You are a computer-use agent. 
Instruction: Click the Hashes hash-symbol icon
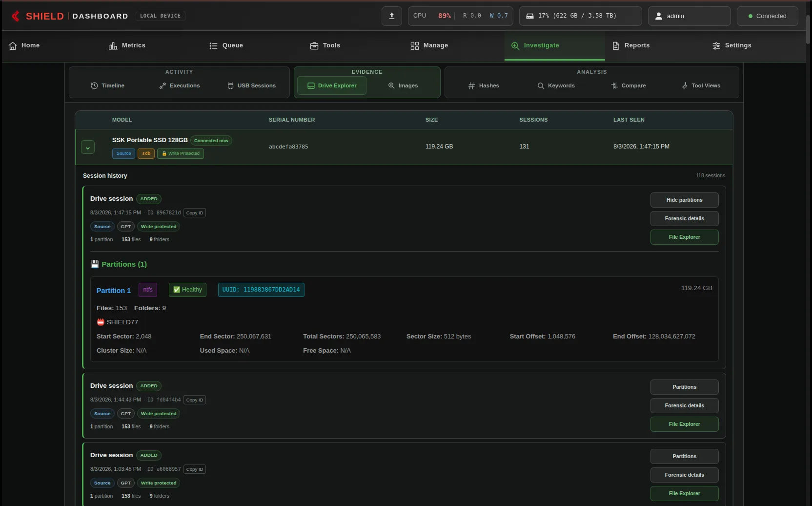point(471,85)
